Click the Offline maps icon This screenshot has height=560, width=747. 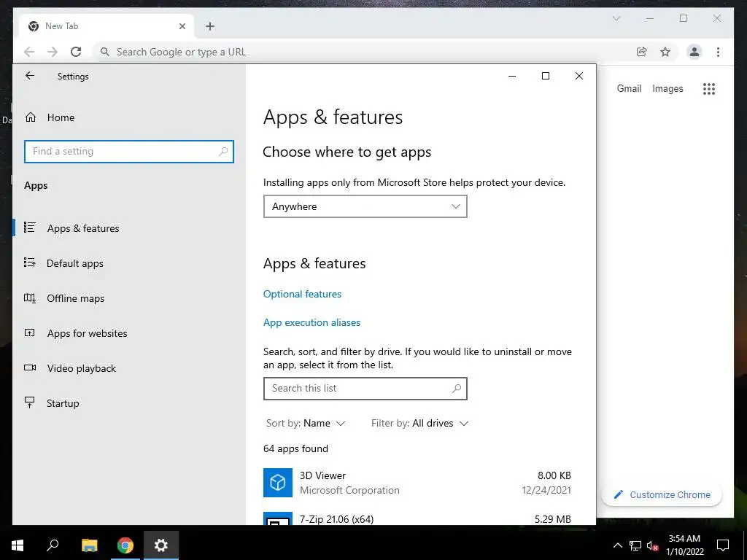tap(29, 298)
